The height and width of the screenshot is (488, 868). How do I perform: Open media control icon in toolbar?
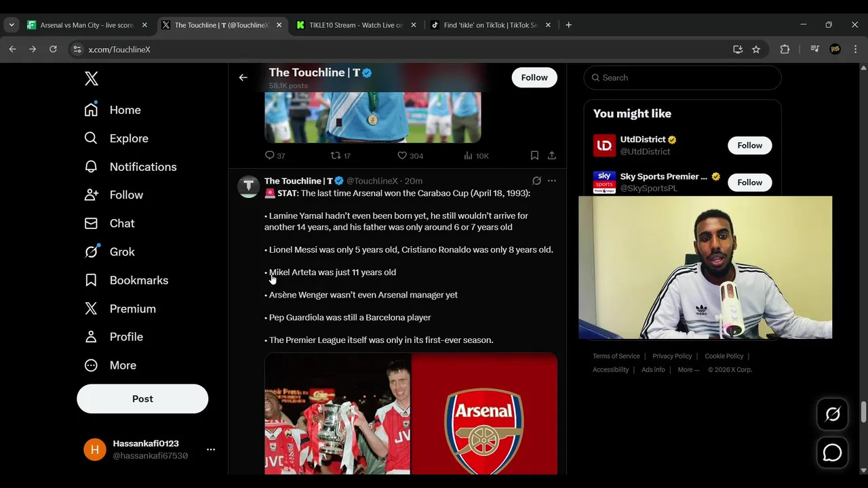click(815, 49)
